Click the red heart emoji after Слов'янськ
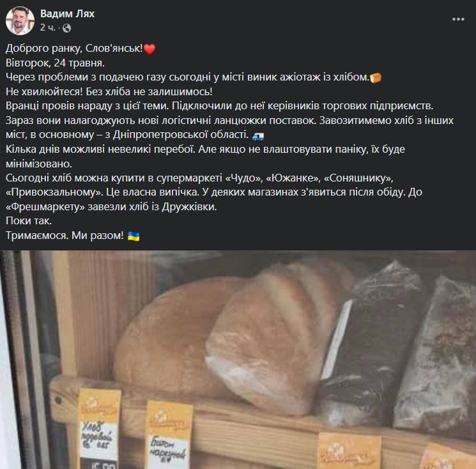The width and height of the screenshot is (476, 469). pyautogui.click(x=150, y=49)
